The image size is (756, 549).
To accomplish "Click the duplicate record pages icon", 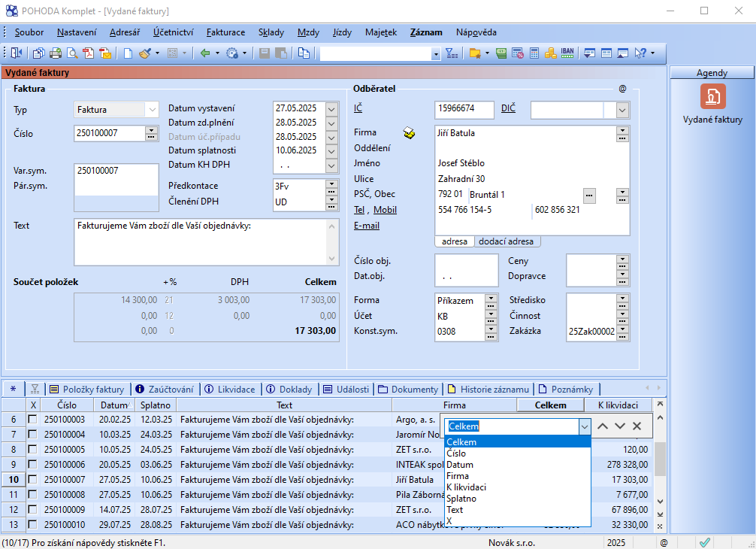I will pos(304,53).
